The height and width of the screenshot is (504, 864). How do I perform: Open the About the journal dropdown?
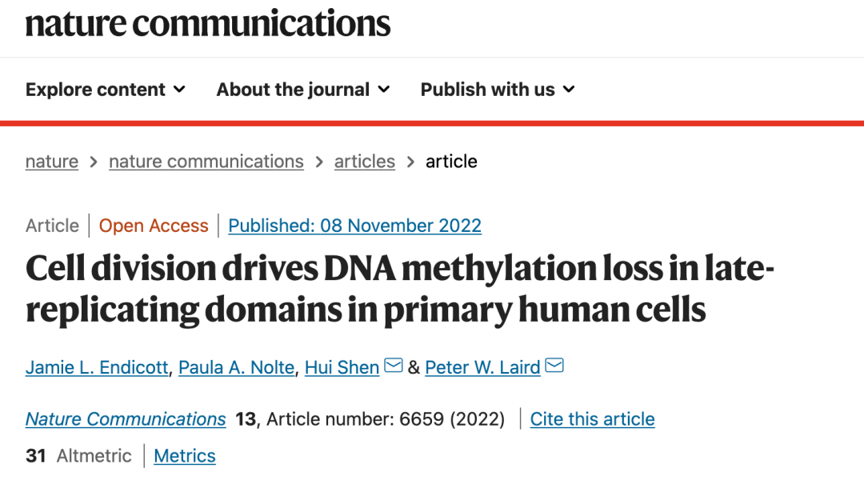[302, 90]
